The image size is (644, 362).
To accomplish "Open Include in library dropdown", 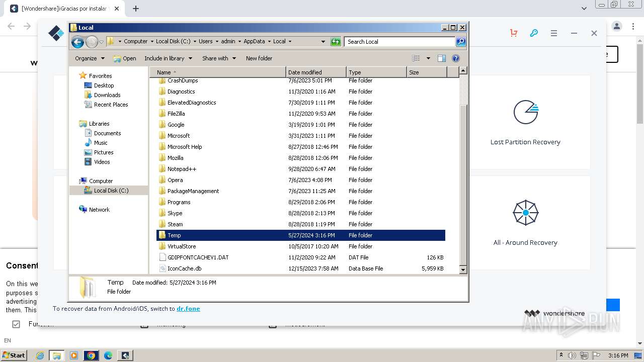I will [168, 58].
